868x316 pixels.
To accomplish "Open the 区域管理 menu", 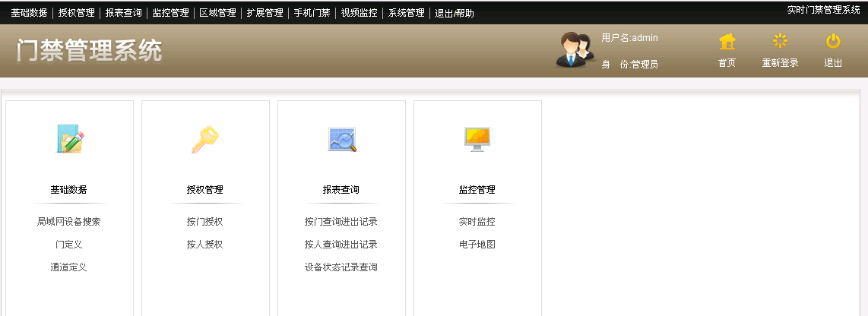I will tap(217, 13).
